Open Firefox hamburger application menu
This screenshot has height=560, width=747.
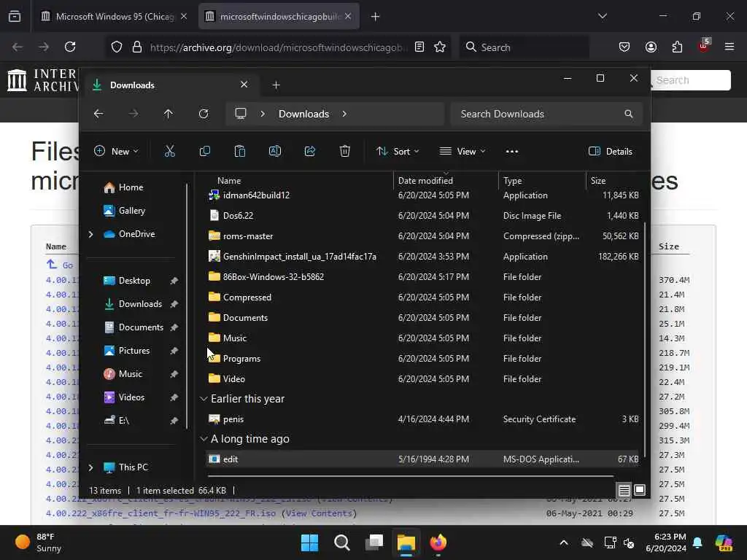tap(729, 47)
